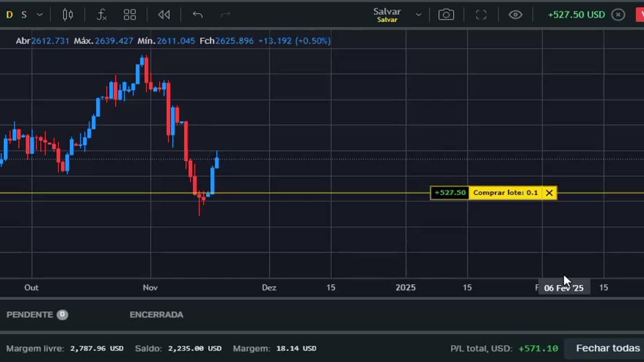Click the Comprar lote: 0.1 order label
This screenshot has height=362, width=644.
click(x=506, y=193)
